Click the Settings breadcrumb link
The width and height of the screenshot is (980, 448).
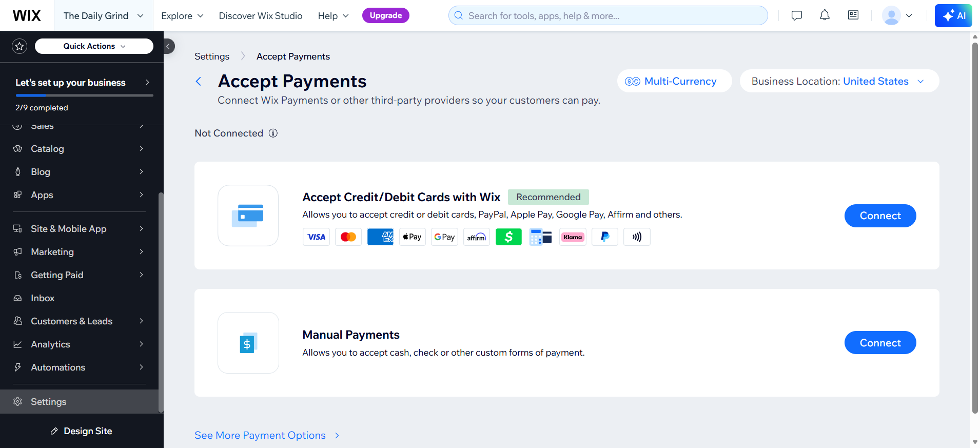click(212, 56)
